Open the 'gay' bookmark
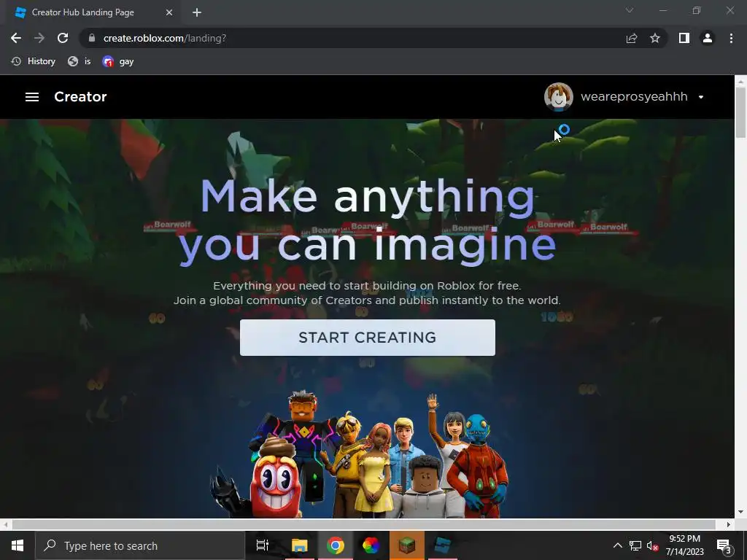Image resolution: width=747 pixels, height=560 pixels. [x=118, y=61]
